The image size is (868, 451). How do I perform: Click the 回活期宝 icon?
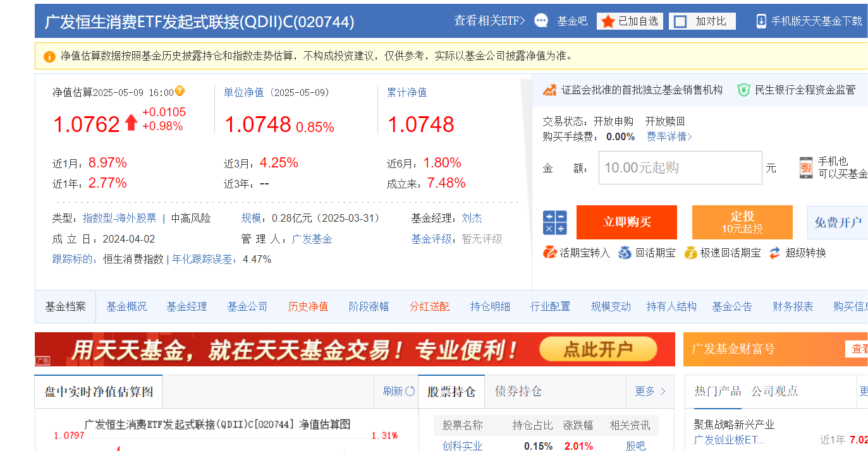(x=625, y=253)
